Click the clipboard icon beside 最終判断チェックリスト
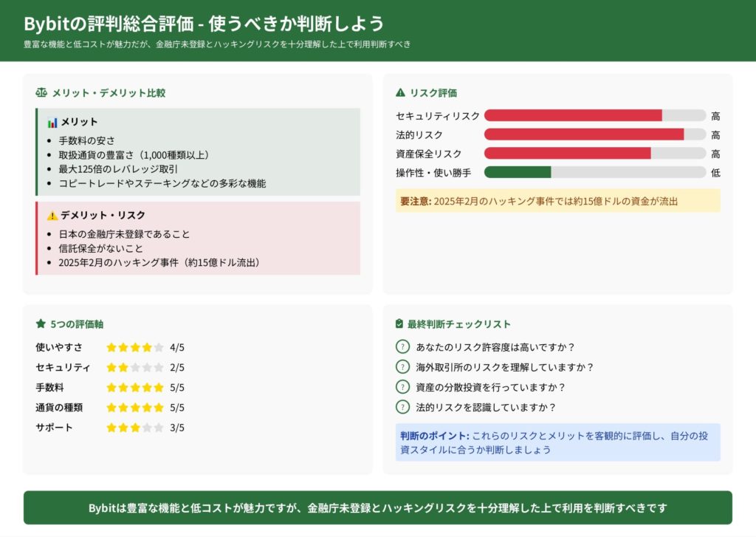Screen dimensions: 756x537 pos(400,324)
